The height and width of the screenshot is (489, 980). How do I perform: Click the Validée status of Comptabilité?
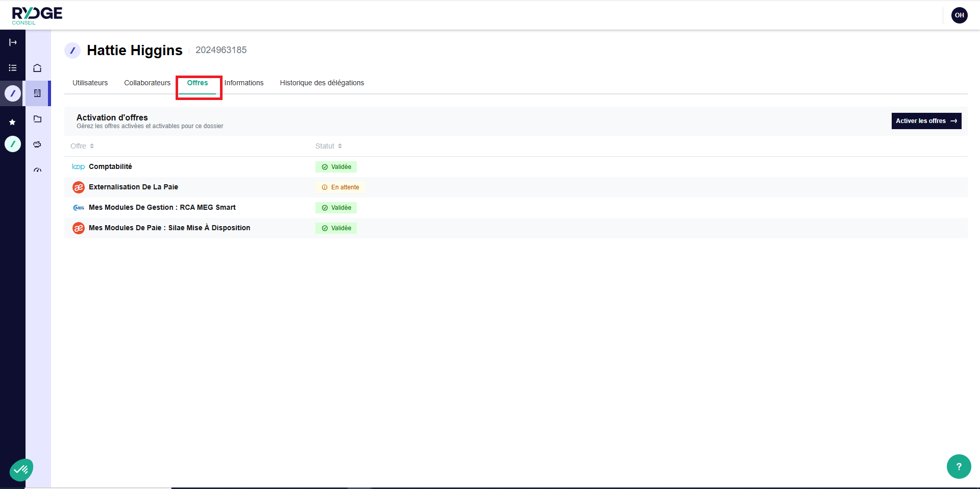(336, 167)
